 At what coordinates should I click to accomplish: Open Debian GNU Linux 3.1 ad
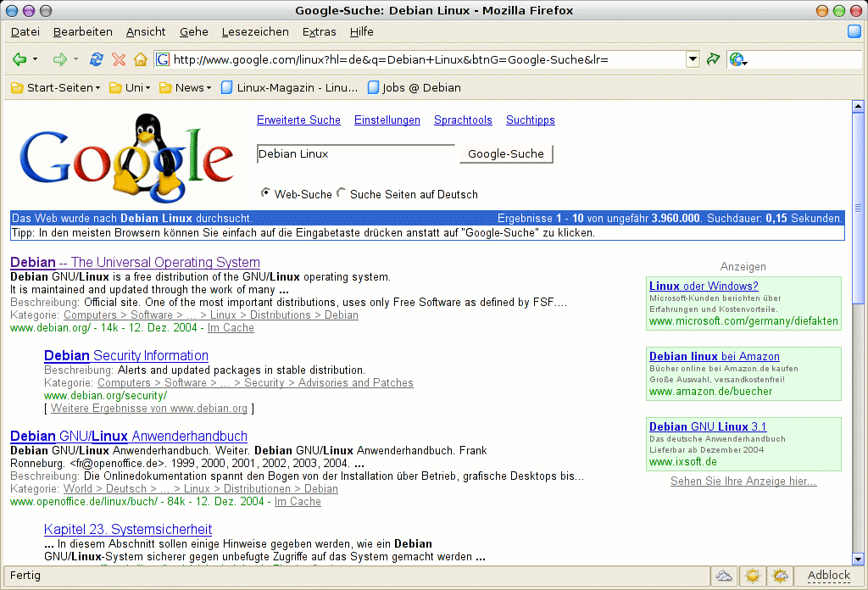pos(708,426)
